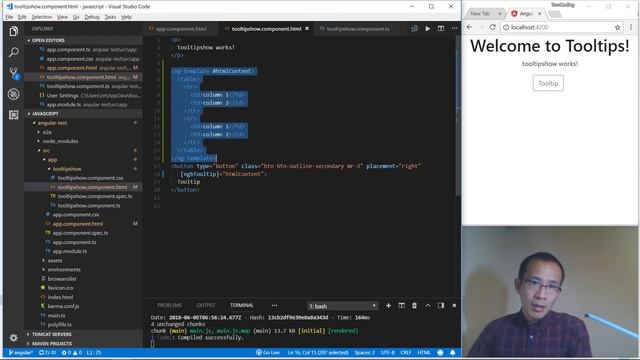Open index.html in the file tree
The height and width of the screenshot is (360, 640).
tap(60, 297)
